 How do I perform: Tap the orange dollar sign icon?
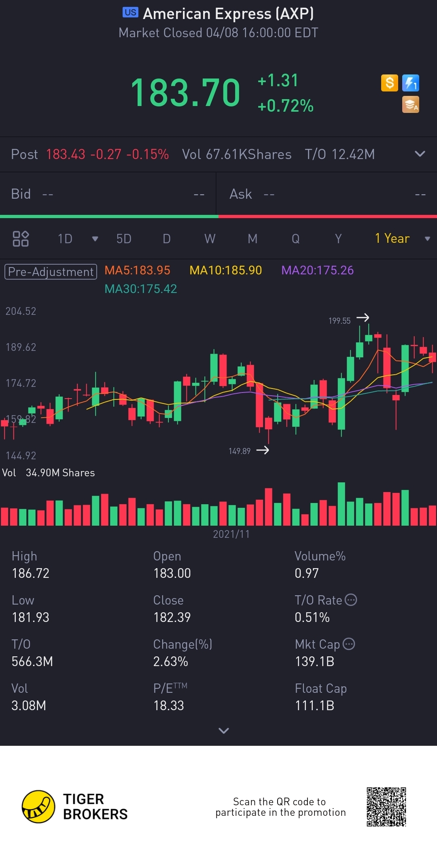(x=389, y=83)
